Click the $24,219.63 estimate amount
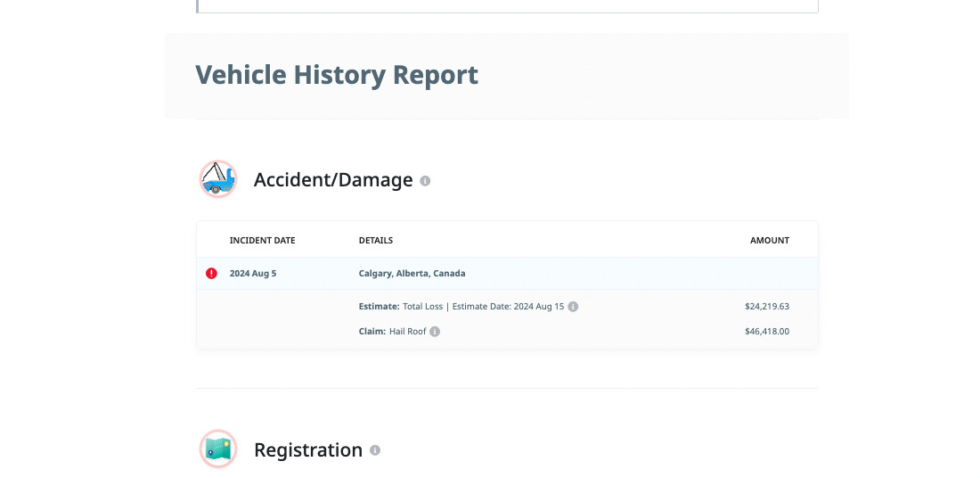980x478 pixels. pyautogui.click(x=766, y=307)
